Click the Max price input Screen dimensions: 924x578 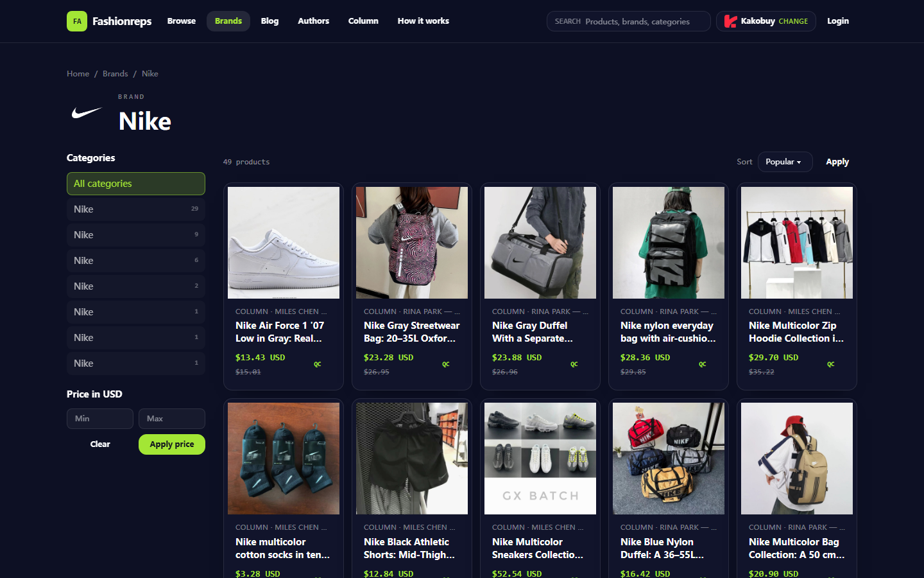(172, 419)
